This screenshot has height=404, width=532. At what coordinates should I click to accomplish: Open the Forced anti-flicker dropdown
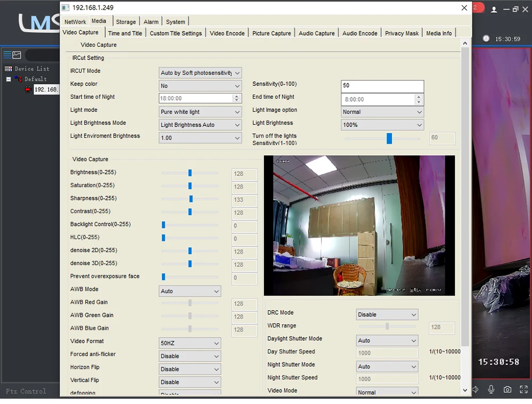[190, 356]
